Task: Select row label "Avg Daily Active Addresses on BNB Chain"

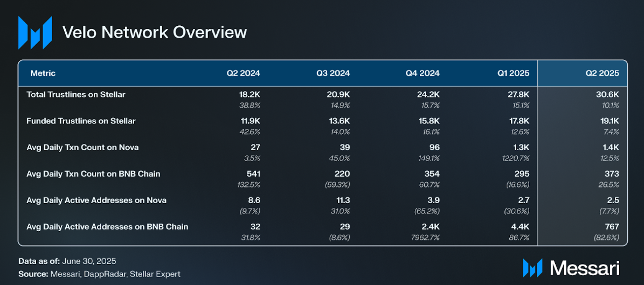Action: tap(107, 227)
